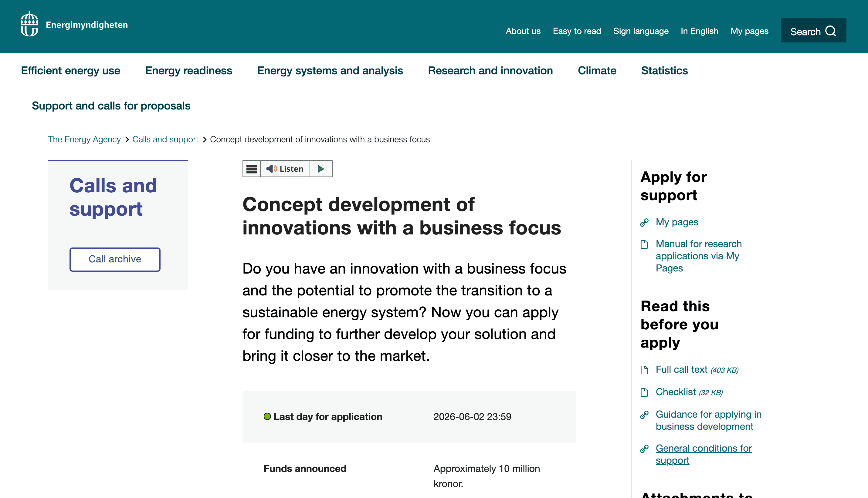The image size is (868, 498).
Task: Click the link icon beside General conditions for support
Action: pyautogui.click(x=645, y=449)
